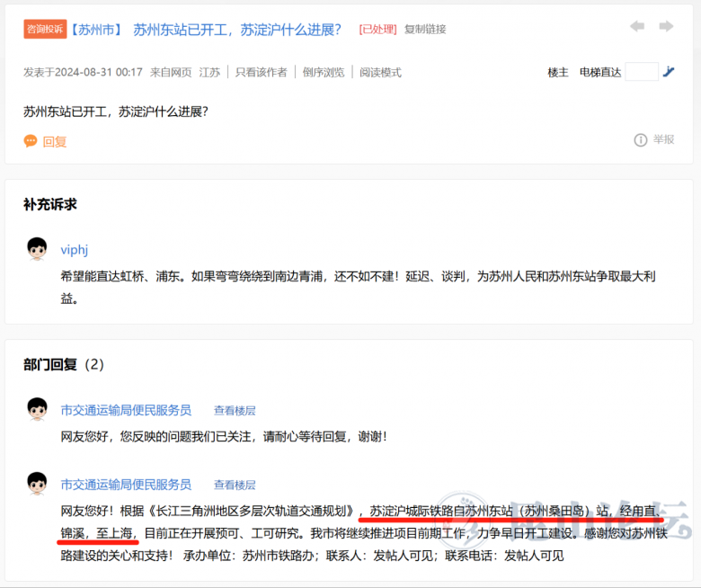Viewport: 701px width, 588px height.
Task: Click the orange reply bubble icon
Action: coord(31,141)
